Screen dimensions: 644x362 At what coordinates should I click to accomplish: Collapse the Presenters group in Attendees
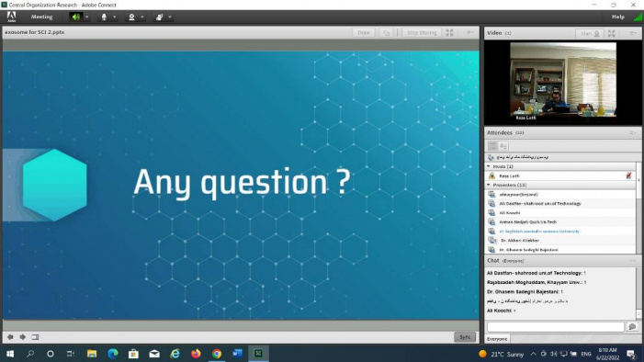489,185
